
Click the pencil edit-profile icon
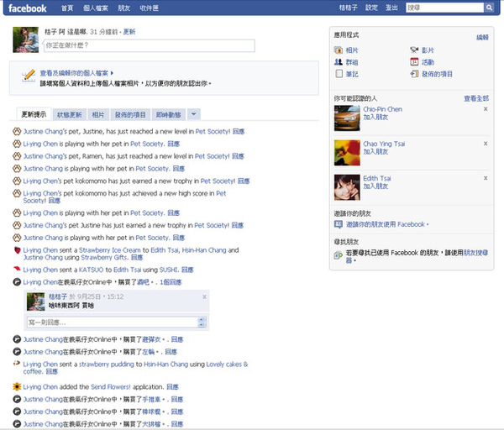(29, 76)
